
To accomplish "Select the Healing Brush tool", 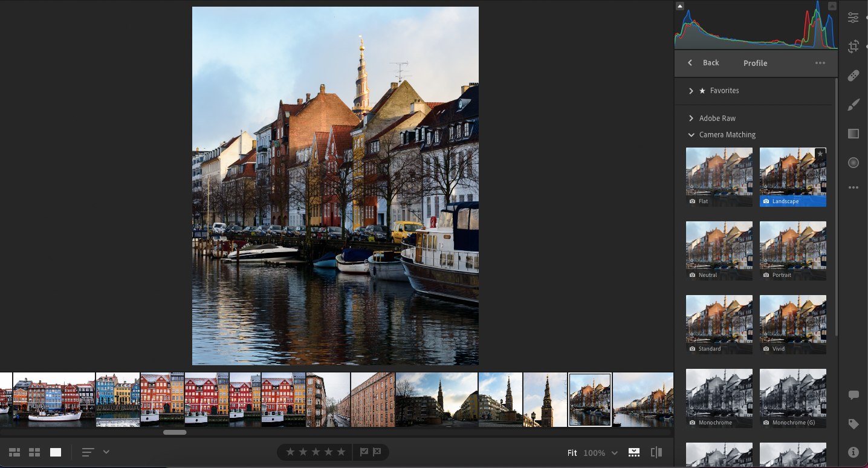I will click(x=853, y=76).
